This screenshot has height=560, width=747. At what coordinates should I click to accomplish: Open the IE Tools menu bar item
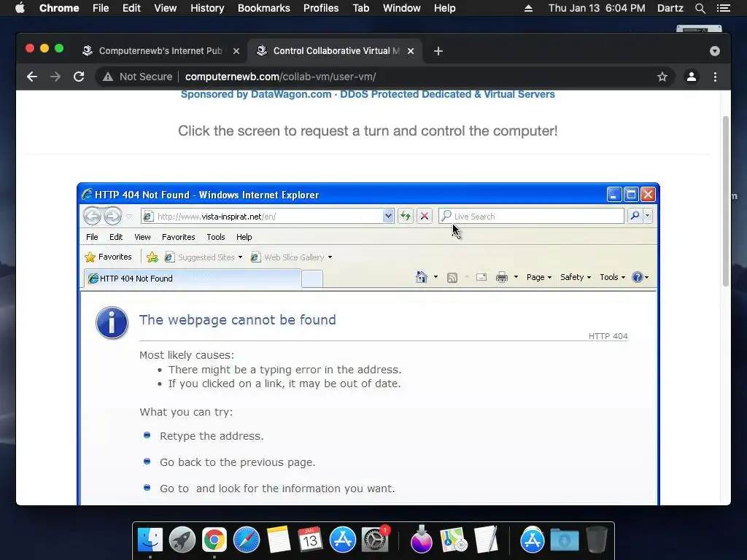tap(216, 237)
